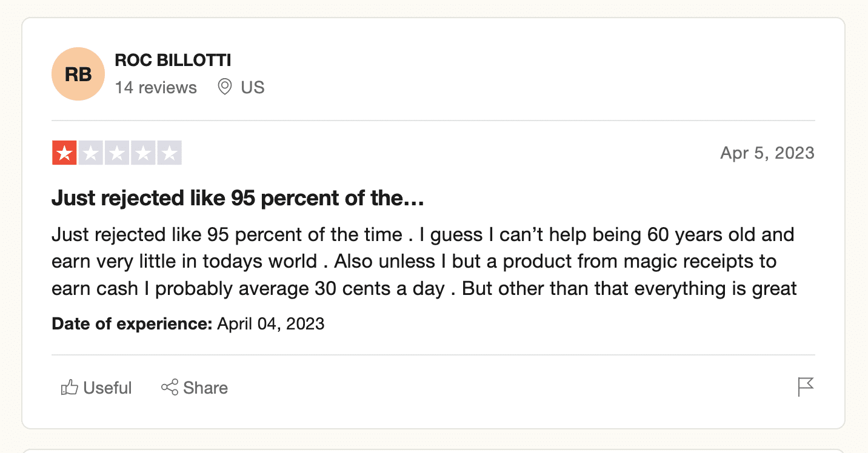Flag this review with the flag icon
868x453 pixels.
(x=806, y=387)
